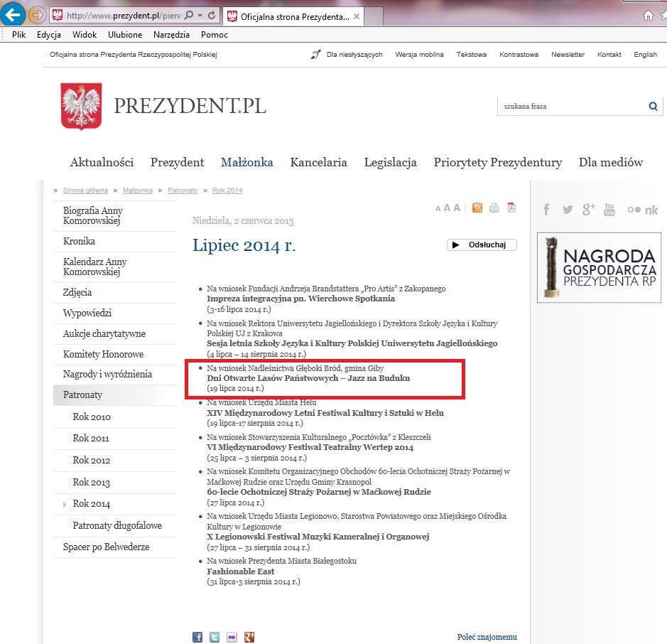Open the 'Nagroda Gospodarcza Prezydenta RP' banner
The width and height of the screenshot is (667, 644).
pos(599,268)
